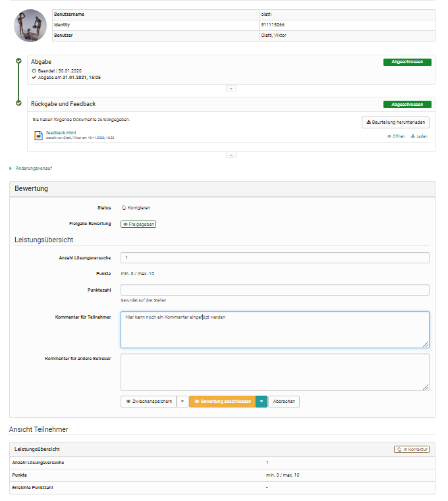Screen dimensions: 448x501
Task: Open dropdown next to Bewertung abschliessen
Action: coord(262,401)
